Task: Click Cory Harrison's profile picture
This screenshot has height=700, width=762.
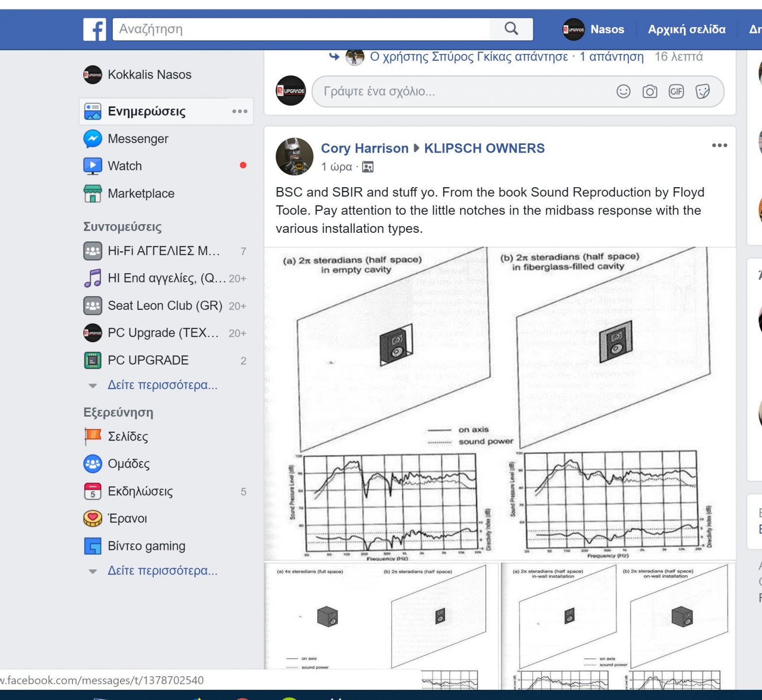Action: 294,157
